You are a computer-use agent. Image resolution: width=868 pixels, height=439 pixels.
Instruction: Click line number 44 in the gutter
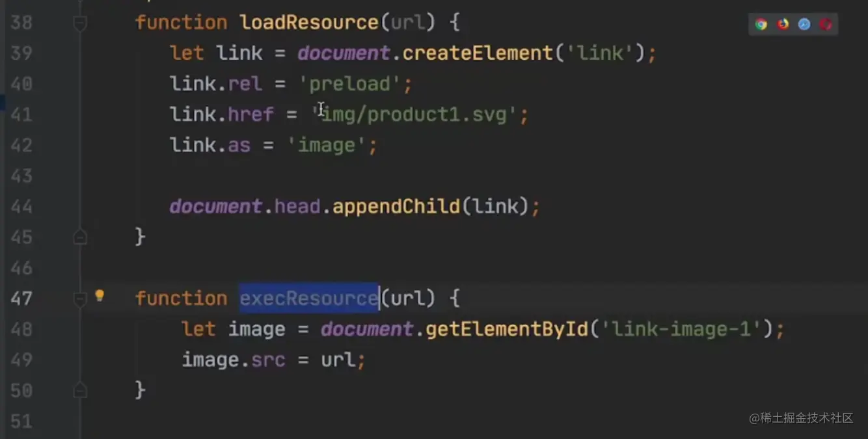[x=21, y=207]
